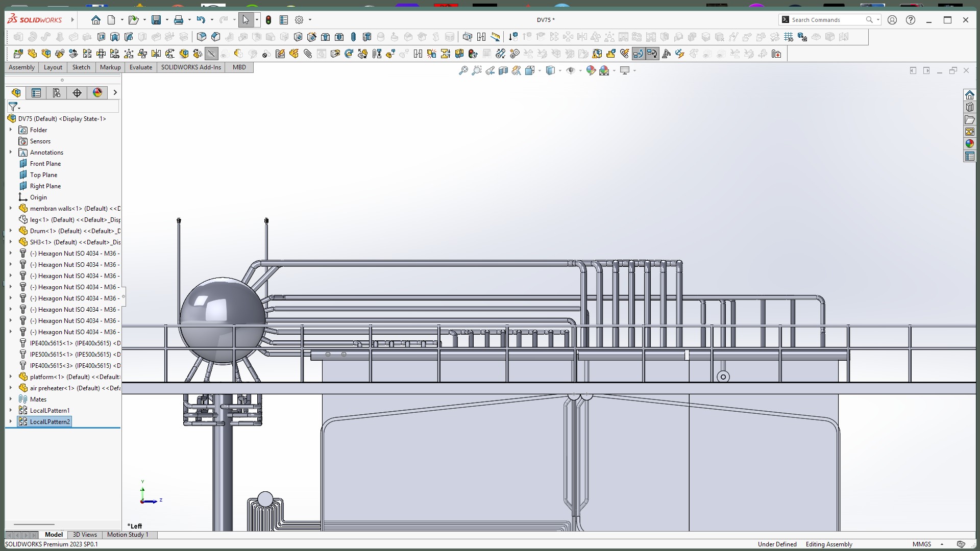Image resolution: width=980 pixels, height=551 pixels.
Task: Expand the membran walls<1> component
Action: (11, 208)
